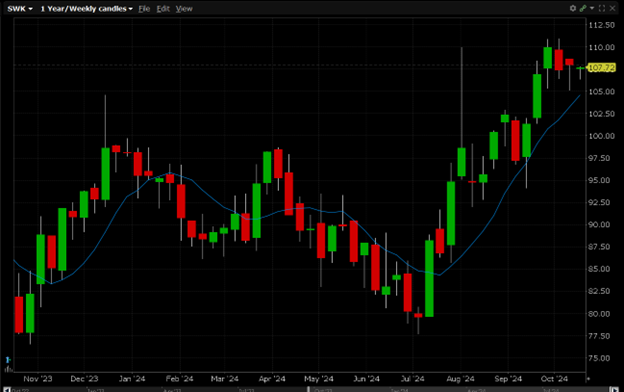
Task: Click the 100.00 price axis label
Action: (602, 136)
